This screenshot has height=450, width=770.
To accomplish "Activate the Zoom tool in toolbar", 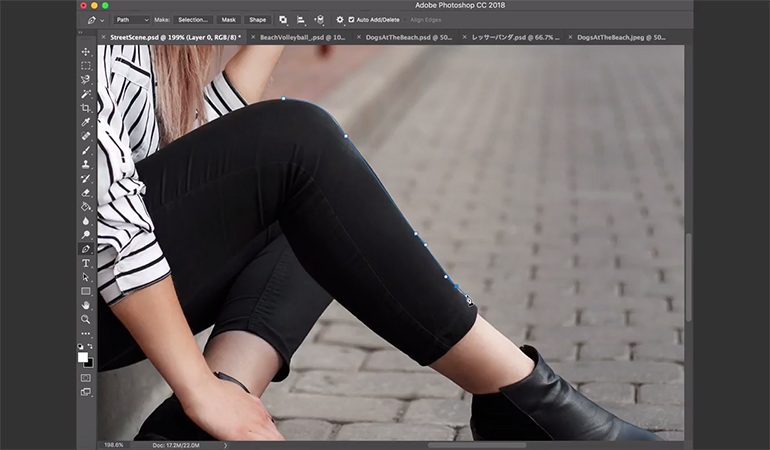I will pos(86,319).
